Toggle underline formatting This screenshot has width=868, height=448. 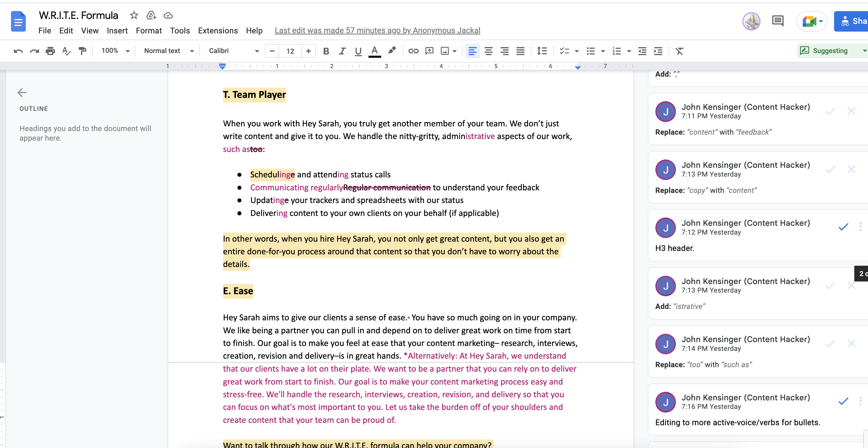point(358,51)
